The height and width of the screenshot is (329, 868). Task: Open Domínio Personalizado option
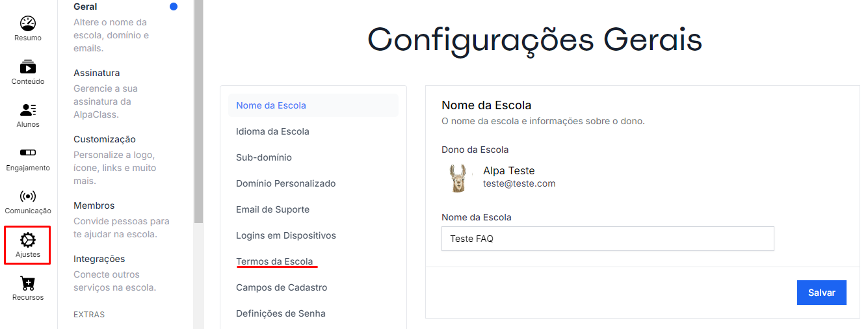285,183
